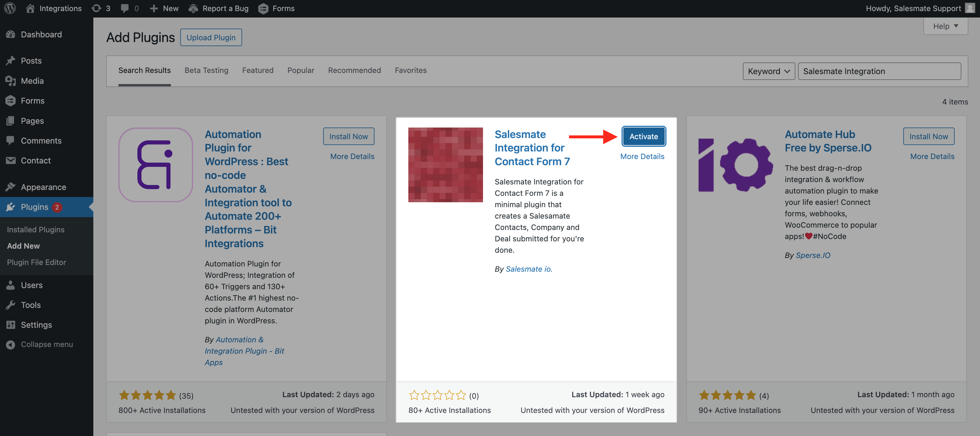This screenshot has height=436, width=980.
Task: Click the Automate Hub IO logo
Action: (735, 165)
